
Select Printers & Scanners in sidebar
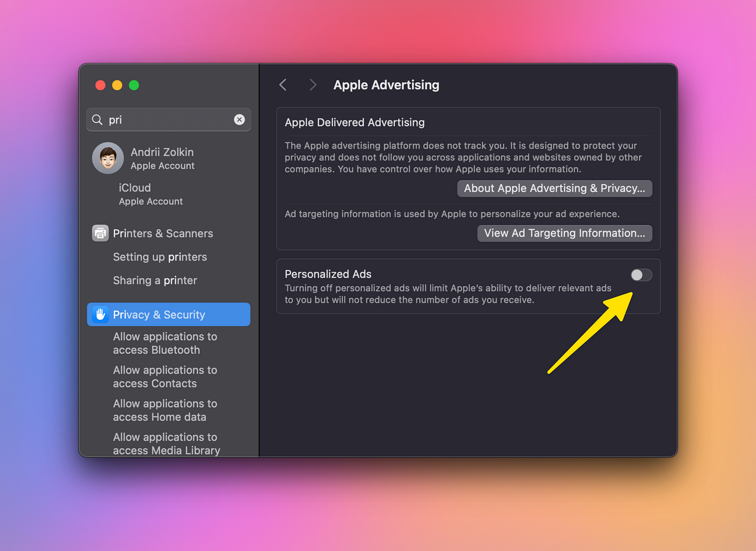(x=168, y=233)
